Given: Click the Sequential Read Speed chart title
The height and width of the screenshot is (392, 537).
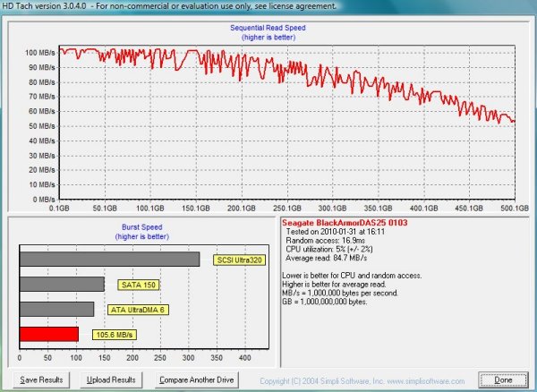Looking at the screenshot, I should tap(268, 28).
